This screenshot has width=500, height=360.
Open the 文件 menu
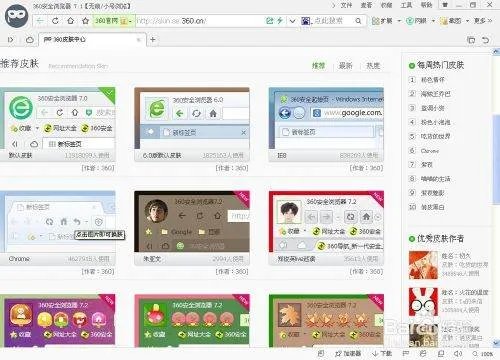346,5
